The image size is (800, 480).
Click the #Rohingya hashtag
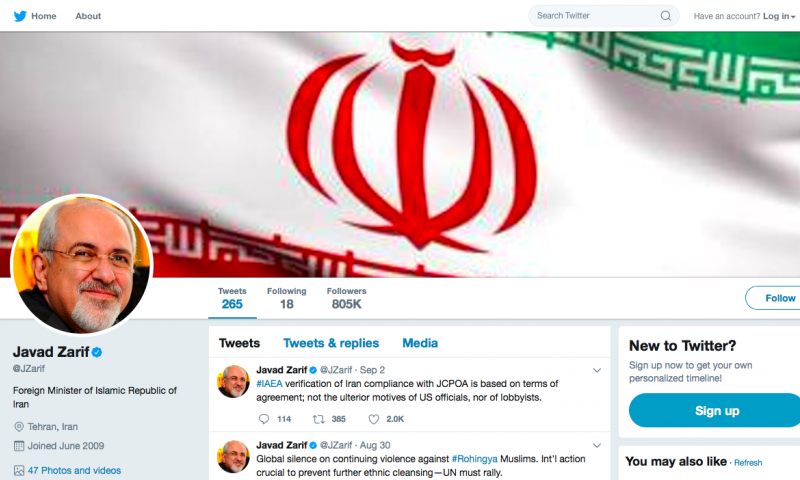tap(474, 459)
